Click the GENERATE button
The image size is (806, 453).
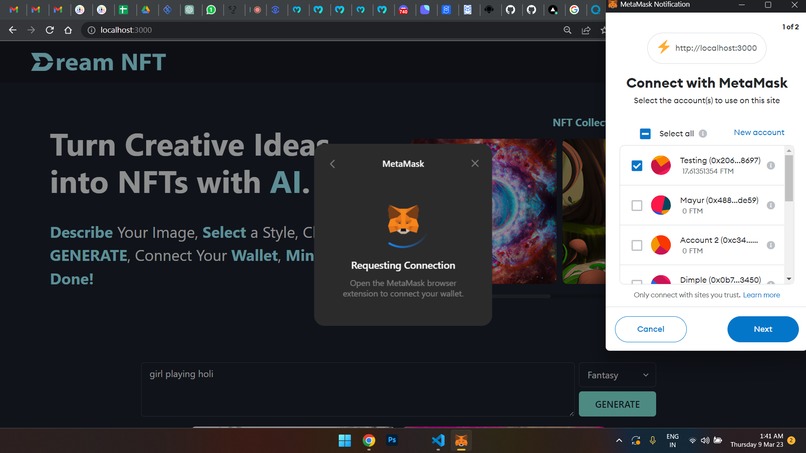(617, 404)
